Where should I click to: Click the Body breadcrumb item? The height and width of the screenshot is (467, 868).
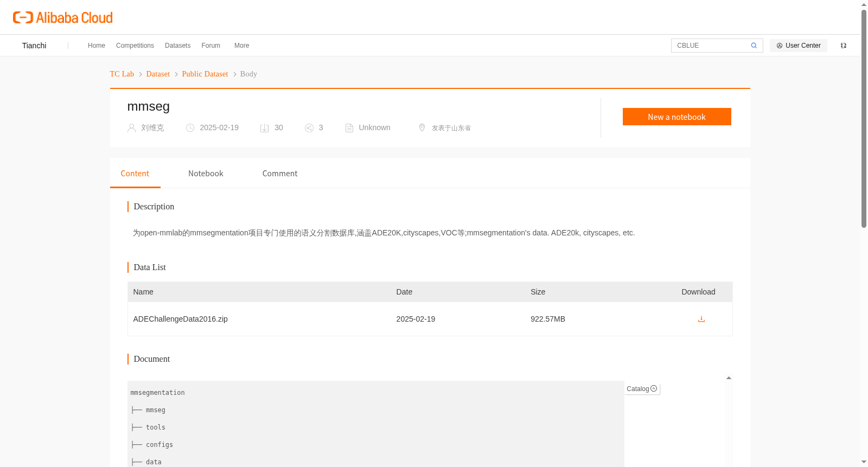pyautogui.click(x=248, y=74)
